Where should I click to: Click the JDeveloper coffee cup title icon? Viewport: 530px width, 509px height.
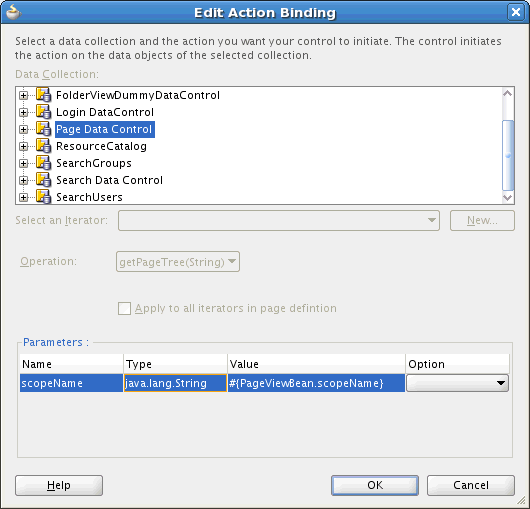tap(14, 12)
